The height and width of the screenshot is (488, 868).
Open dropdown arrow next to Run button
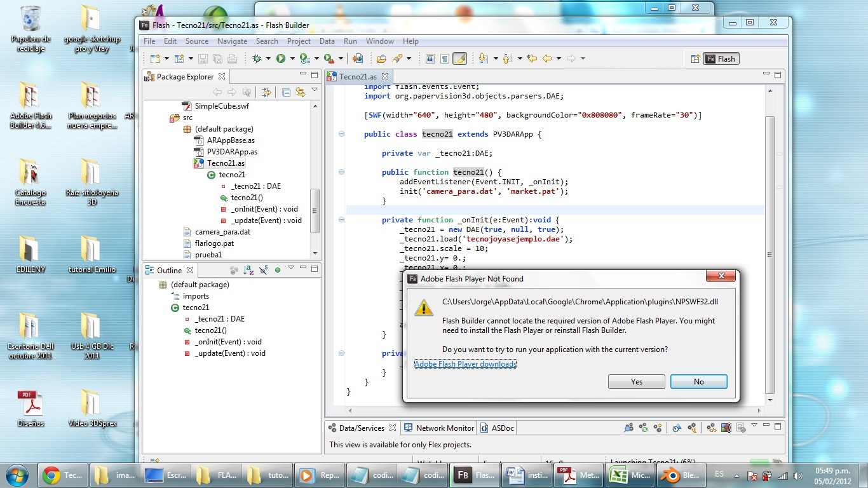tap(292, 58)
